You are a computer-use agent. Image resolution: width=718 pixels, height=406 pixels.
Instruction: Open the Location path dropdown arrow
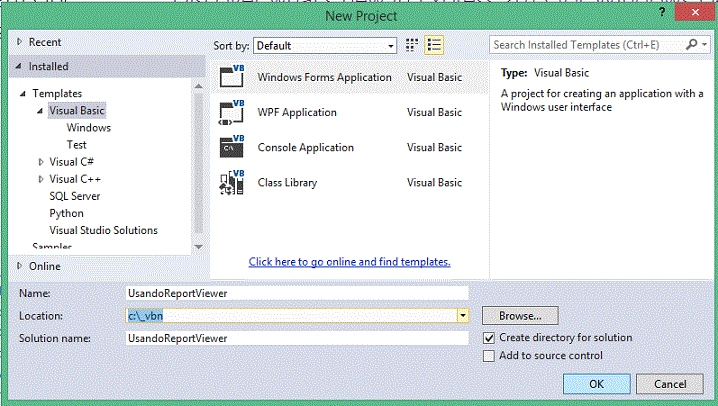[462, 315]
